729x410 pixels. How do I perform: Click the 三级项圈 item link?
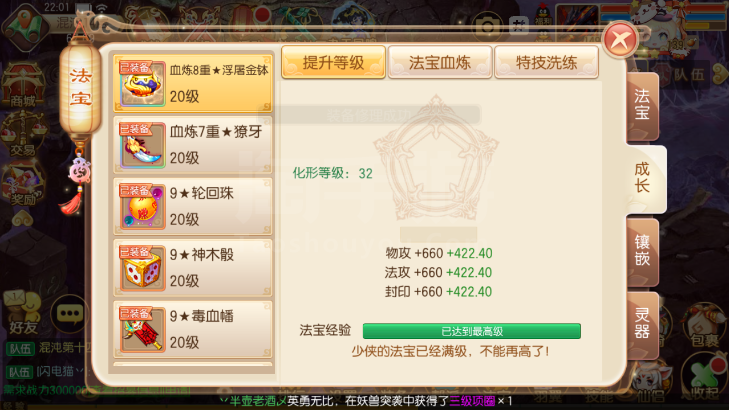point(472,401)
